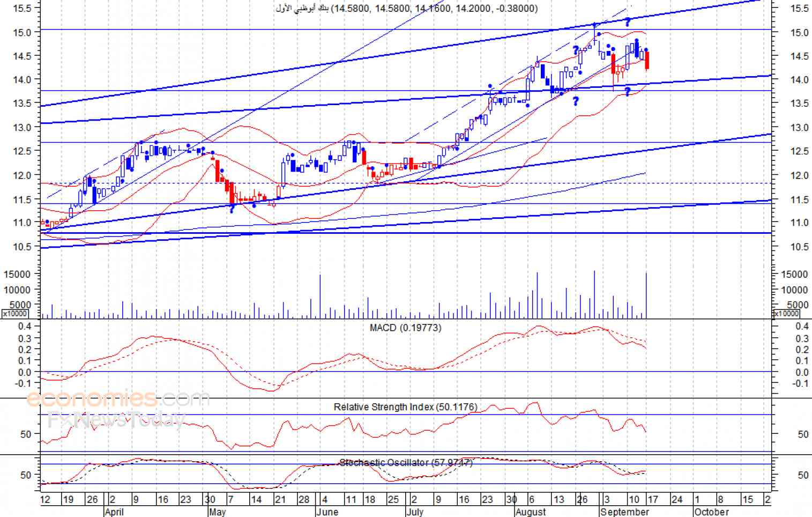Click the date label 17 above September
Screen dimensions: 812x517
[x=653, y=500]
